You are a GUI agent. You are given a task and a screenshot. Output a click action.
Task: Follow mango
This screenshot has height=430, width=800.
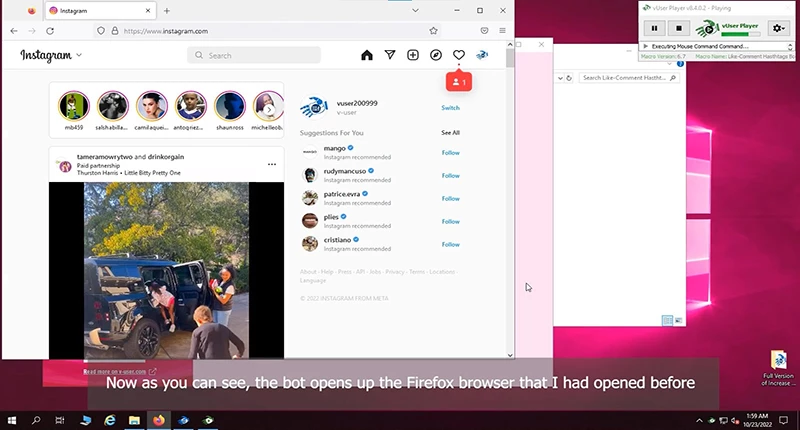(451, 153)
